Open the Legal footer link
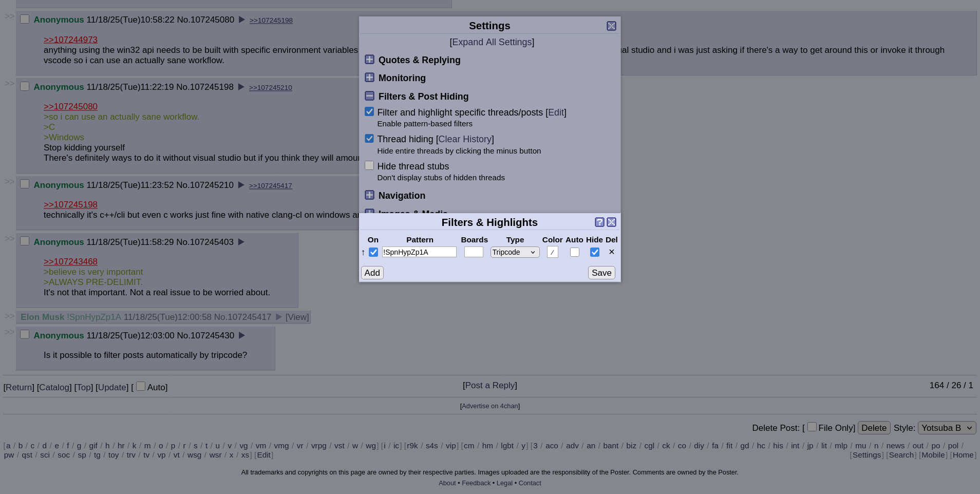Image resolution: width=980 pixels, height=494 pixels. [504, 483]
